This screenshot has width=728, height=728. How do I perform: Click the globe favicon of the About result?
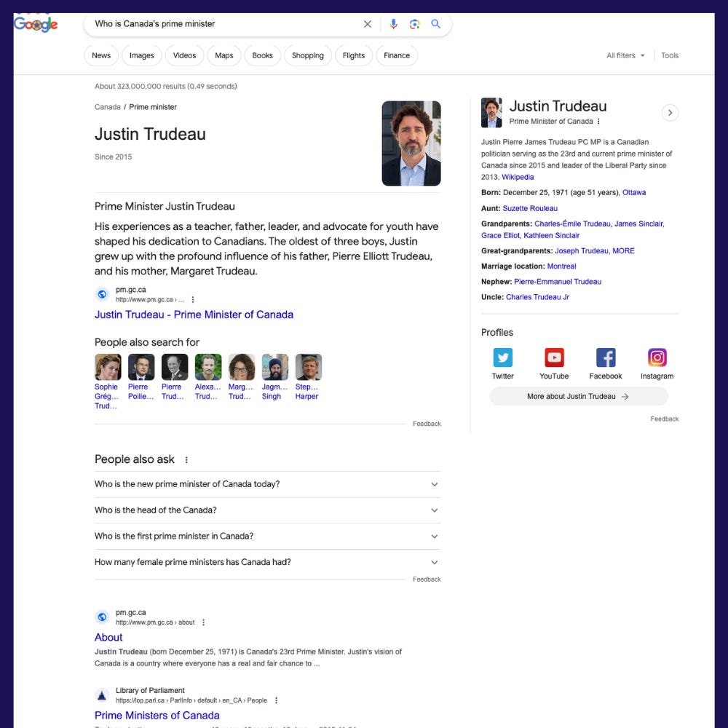pyautogui.click(x=102, y=617)
